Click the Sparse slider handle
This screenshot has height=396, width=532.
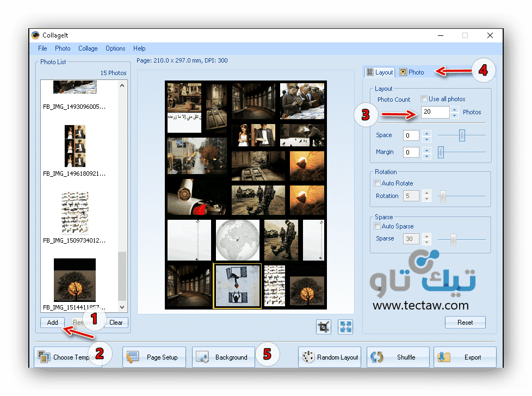[x=453, y=239]
